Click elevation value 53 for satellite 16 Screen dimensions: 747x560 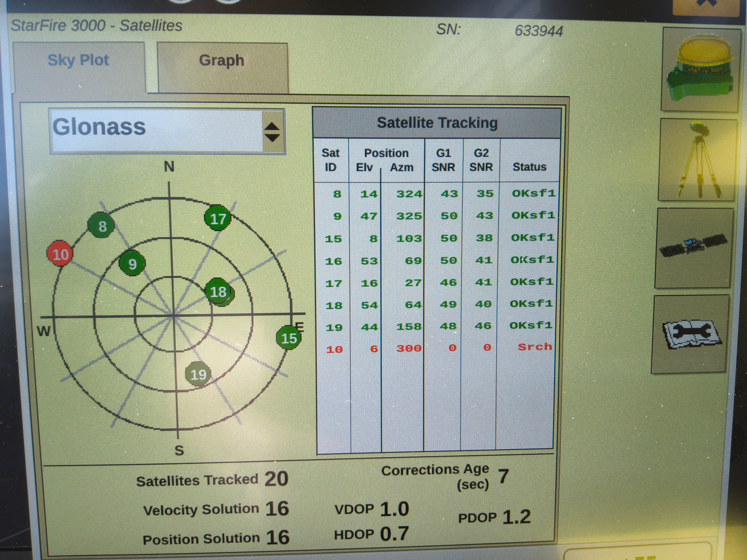369,261
